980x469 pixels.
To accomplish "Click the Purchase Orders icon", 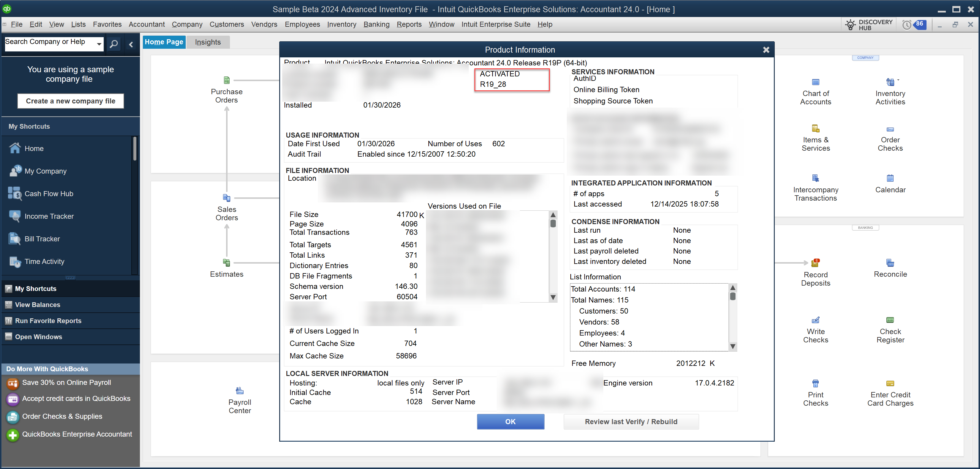I will click(227, 80).
